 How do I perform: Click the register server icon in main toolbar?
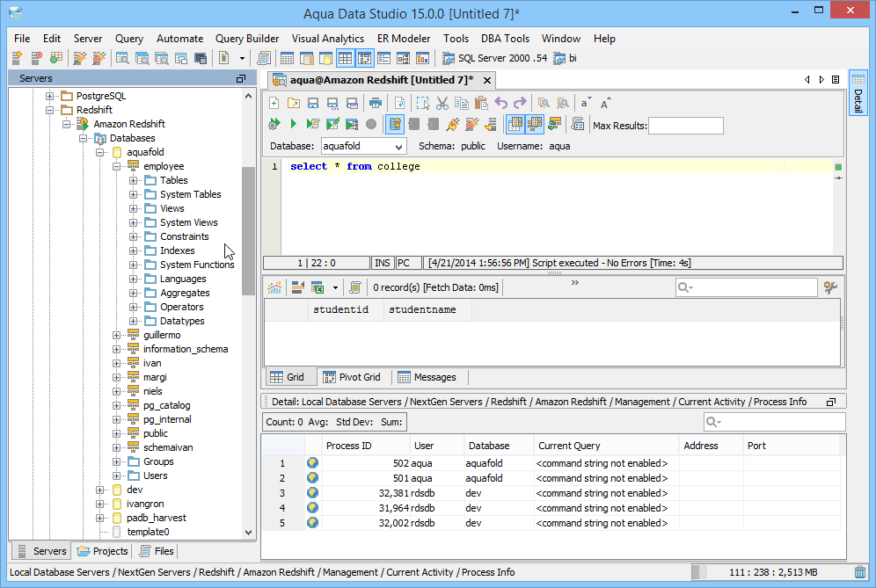17,58
